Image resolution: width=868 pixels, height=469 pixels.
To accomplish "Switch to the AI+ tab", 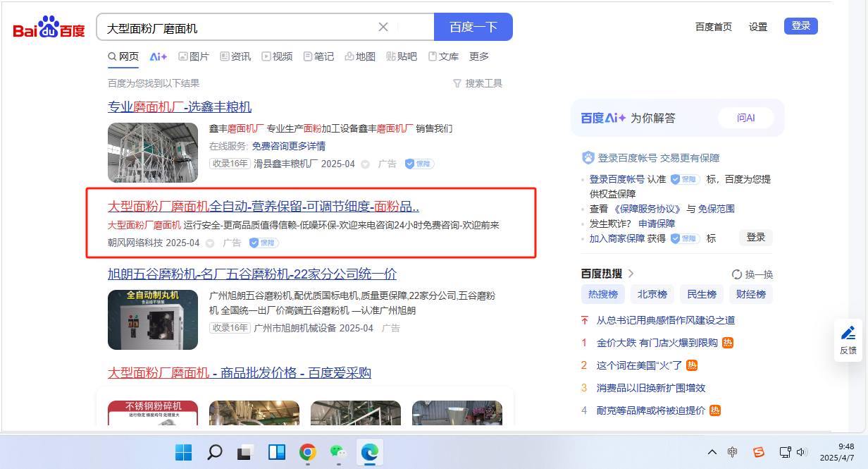I will coord(159,56).
